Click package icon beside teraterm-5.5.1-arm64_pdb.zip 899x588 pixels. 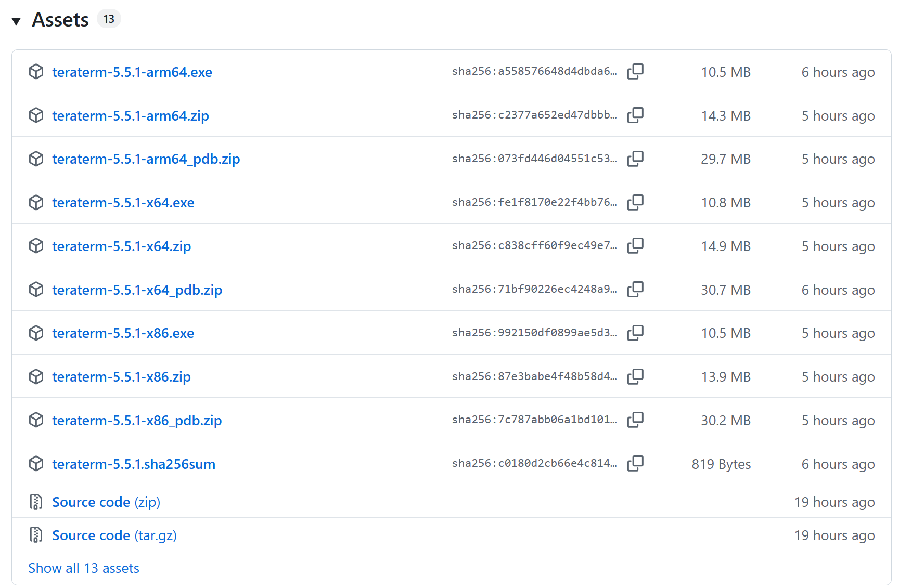(36, 159)
